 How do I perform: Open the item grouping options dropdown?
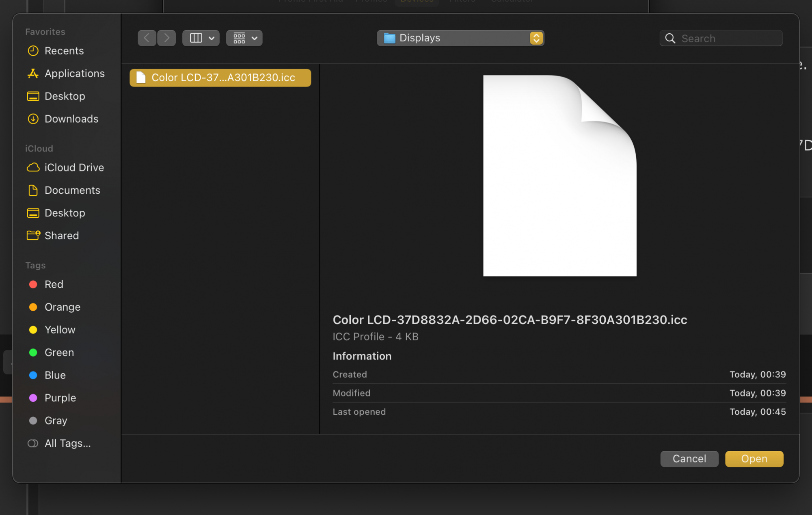(x=244, y=38)
